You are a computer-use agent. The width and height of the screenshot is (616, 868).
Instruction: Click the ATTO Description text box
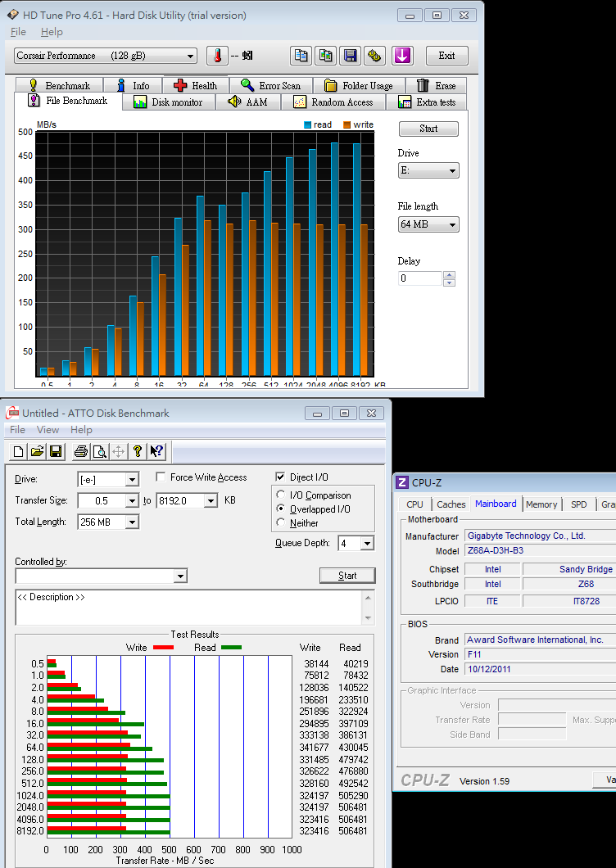pos(189,608)
